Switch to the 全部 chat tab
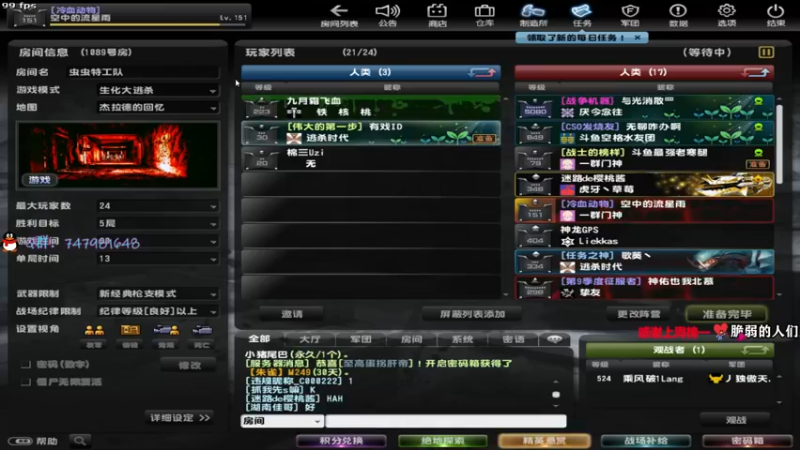 click(x=259, y=339)
